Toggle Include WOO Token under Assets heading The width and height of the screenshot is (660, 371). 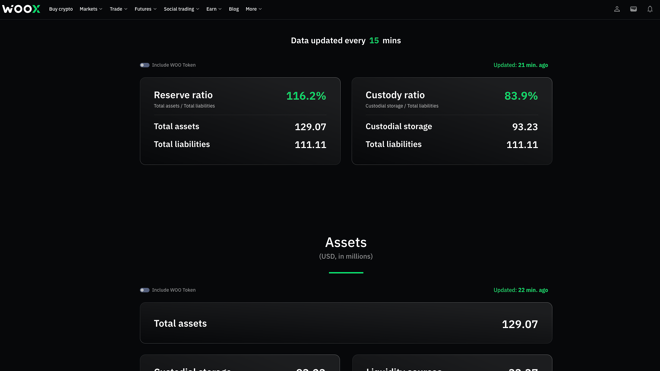click(145, 290)
